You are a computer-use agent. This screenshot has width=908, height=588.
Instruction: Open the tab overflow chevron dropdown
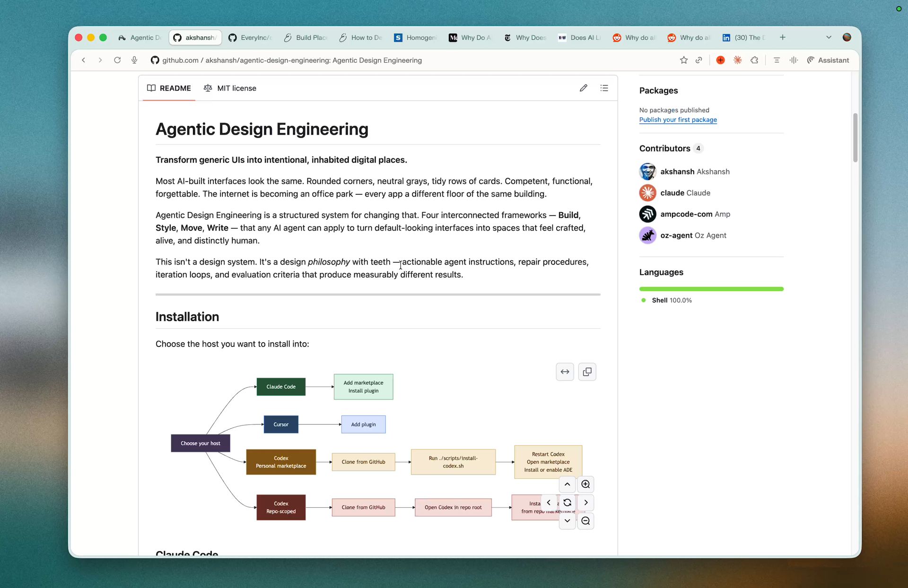pyautogui.click(x=829, y=37)
